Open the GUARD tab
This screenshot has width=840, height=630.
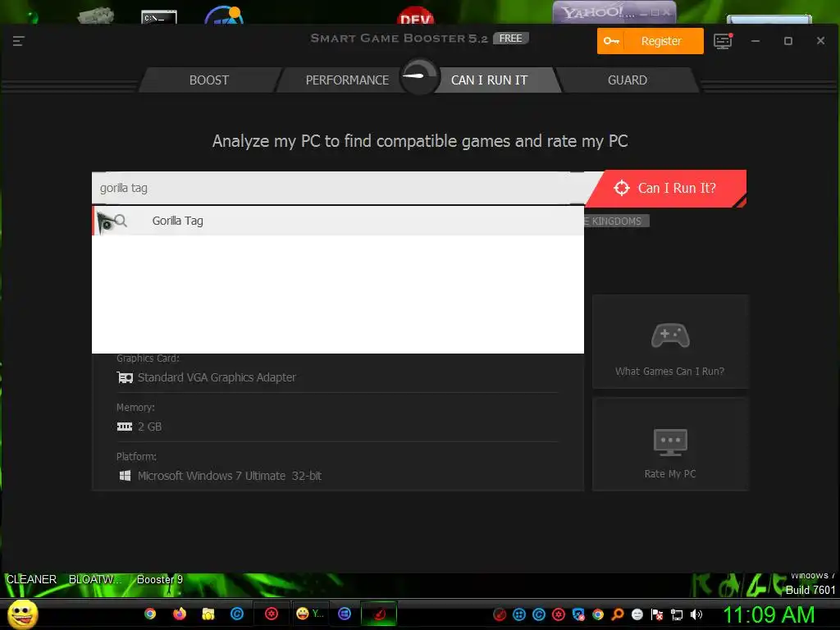[628, 80]
